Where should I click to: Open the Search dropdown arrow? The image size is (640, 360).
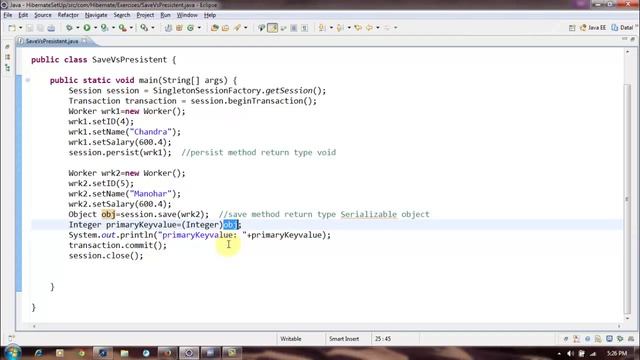coord(153,28)
